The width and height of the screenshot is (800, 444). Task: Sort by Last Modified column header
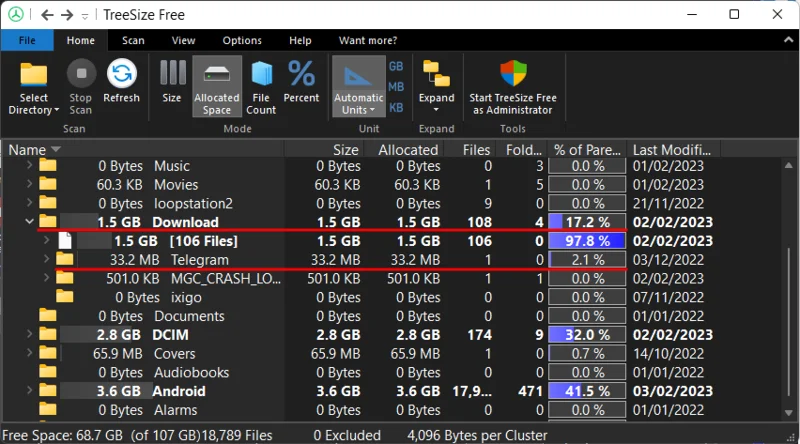tap(673, 150)
